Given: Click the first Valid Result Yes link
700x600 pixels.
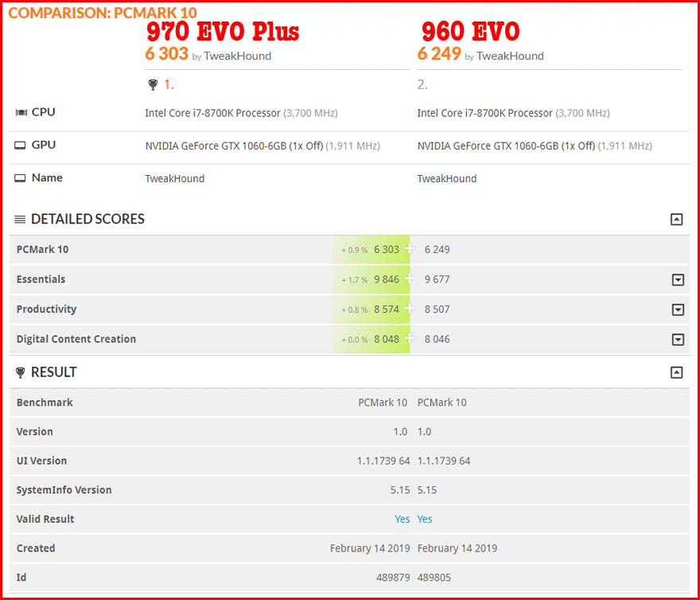Looking at the screenshot, I should click(x=402, y=519).
